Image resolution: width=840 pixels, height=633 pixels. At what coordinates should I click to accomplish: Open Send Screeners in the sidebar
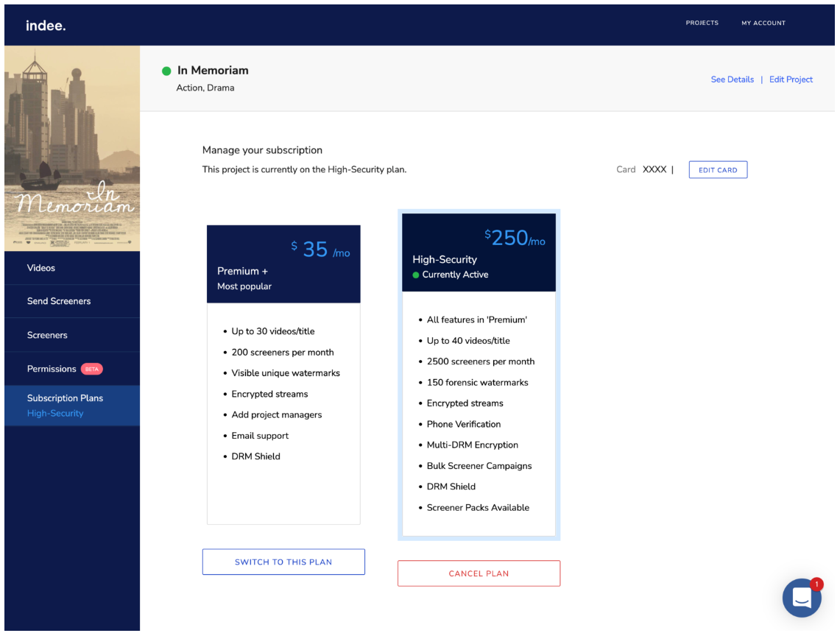pos(59,301)
